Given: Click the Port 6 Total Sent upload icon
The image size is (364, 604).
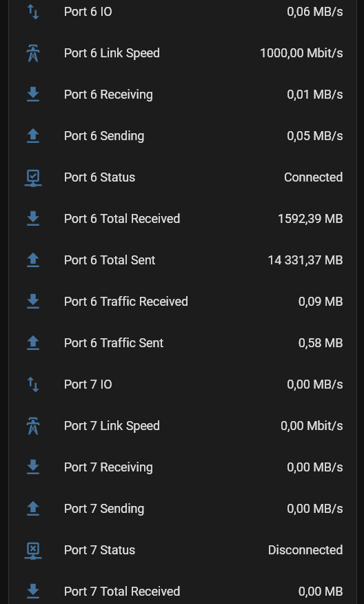Looking at the screenshot, I should [33, 260].
